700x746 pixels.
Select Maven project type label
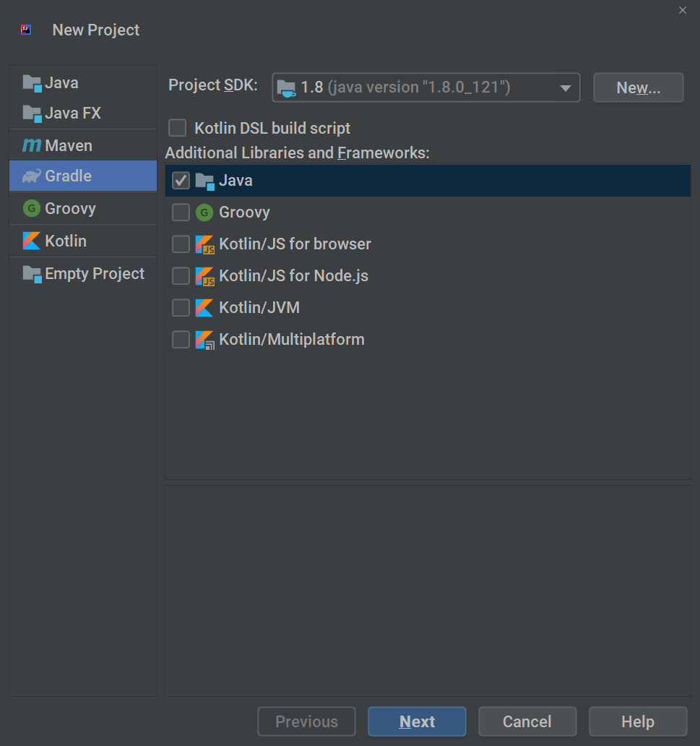click(69, 146)
